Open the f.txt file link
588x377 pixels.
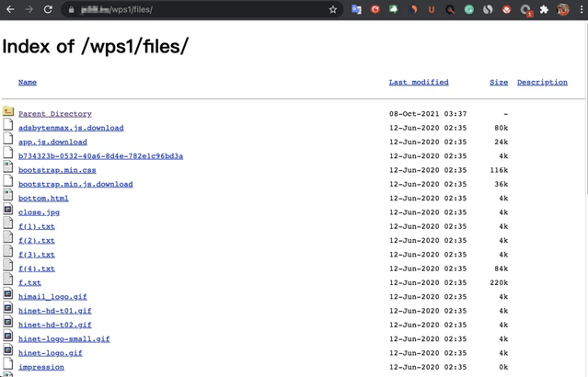click(29, 282)
